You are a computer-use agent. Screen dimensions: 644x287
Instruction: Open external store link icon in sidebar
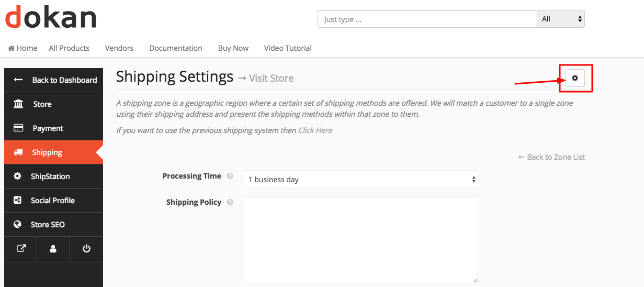click(x=21, y=249)
